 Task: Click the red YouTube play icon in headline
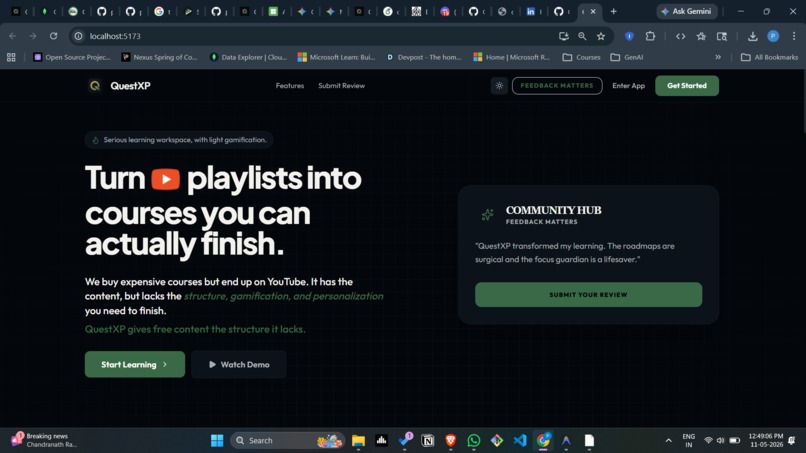(166, 179)
